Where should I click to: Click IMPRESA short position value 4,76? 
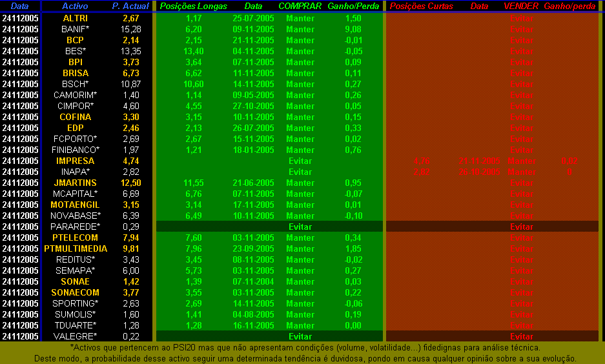pos(421,161)
